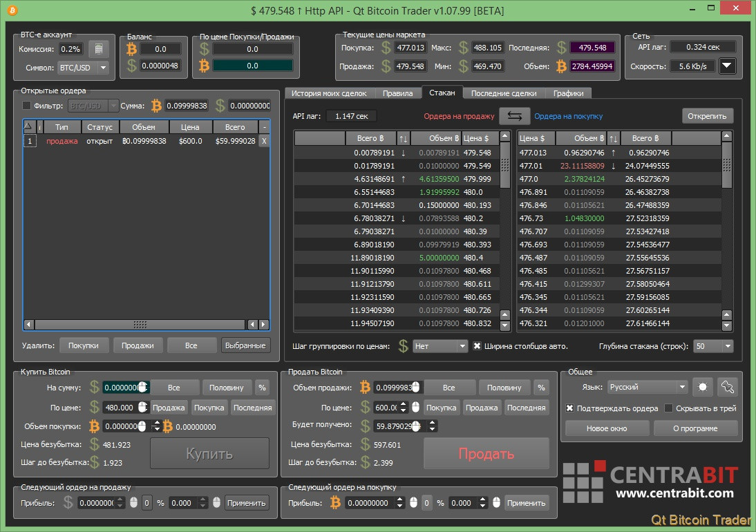This screenshot has width=756, height=532.
Task: Sort open orders by Статус column
Action: pyautogui.click(x=100, y=127)
